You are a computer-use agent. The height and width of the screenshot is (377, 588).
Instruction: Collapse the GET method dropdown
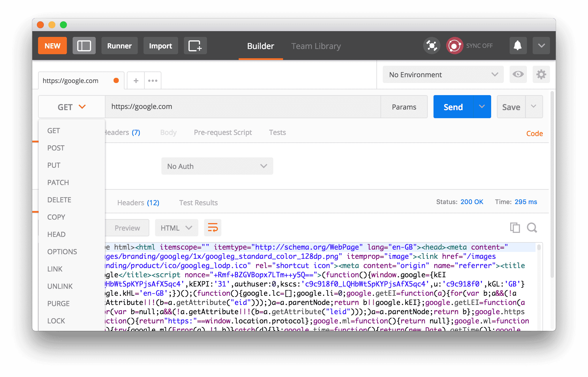coord(71,107)
